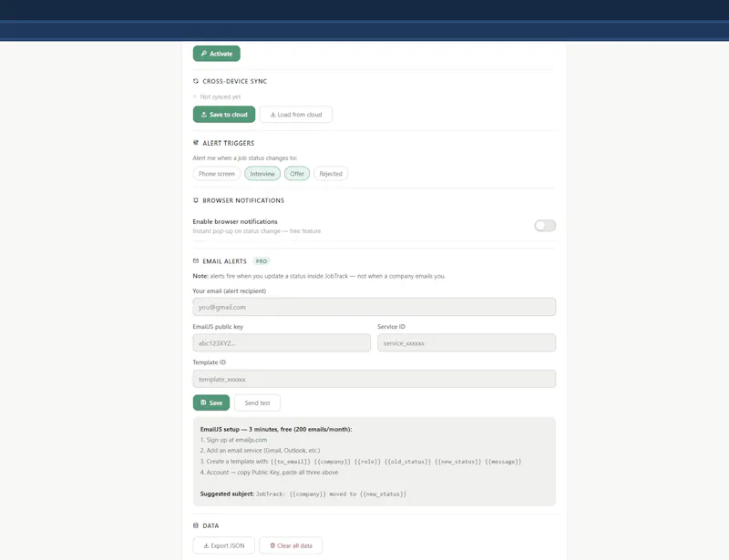Toggle the Interview alert chip

coord(262,173)
